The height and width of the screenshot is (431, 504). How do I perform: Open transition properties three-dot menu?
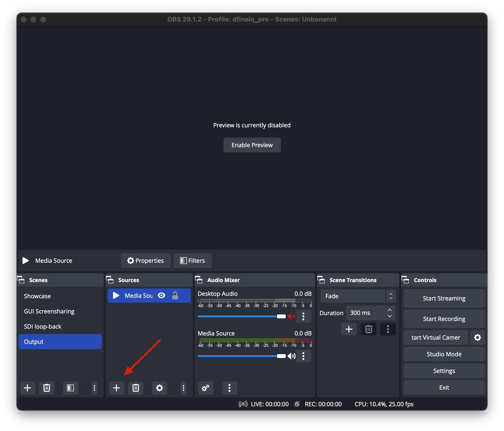388,329
